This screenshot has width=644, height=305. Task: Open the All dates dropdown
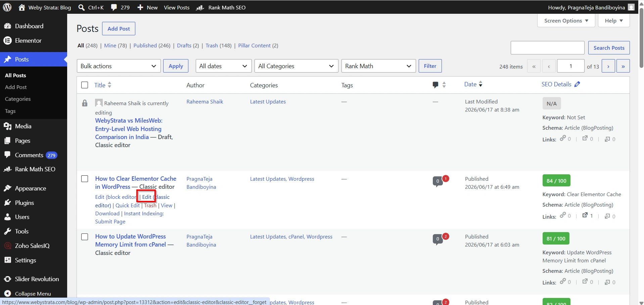coord(224,66)
